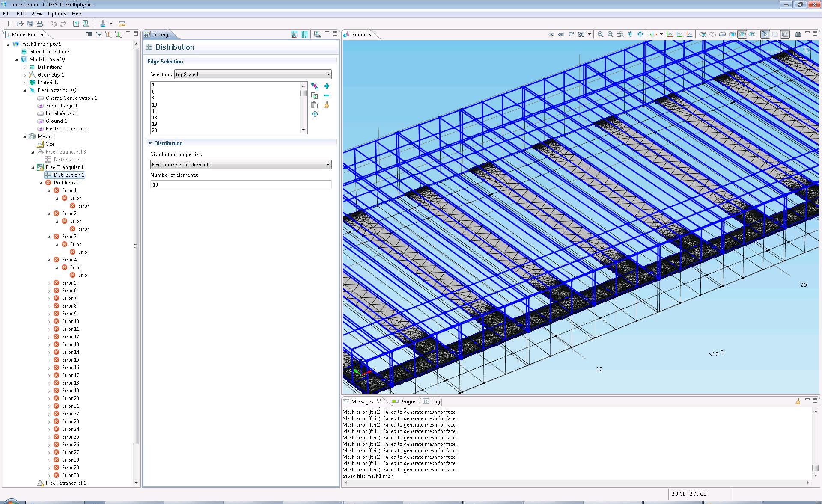Open the Options menu
Image resolution: width=822 pixels, height=504 pixels.
(57, 14)
